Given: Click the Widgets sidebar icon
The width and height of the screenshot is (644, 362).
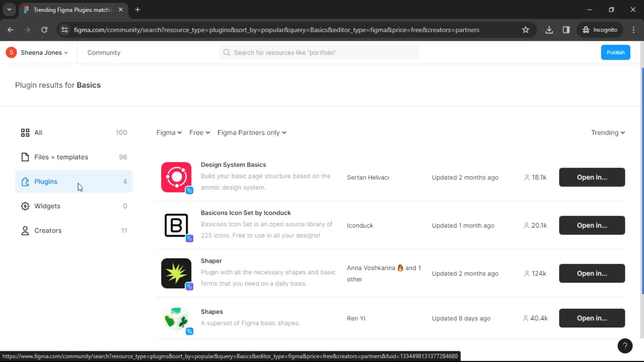Looking at the screenshot, I should [25, 206].
